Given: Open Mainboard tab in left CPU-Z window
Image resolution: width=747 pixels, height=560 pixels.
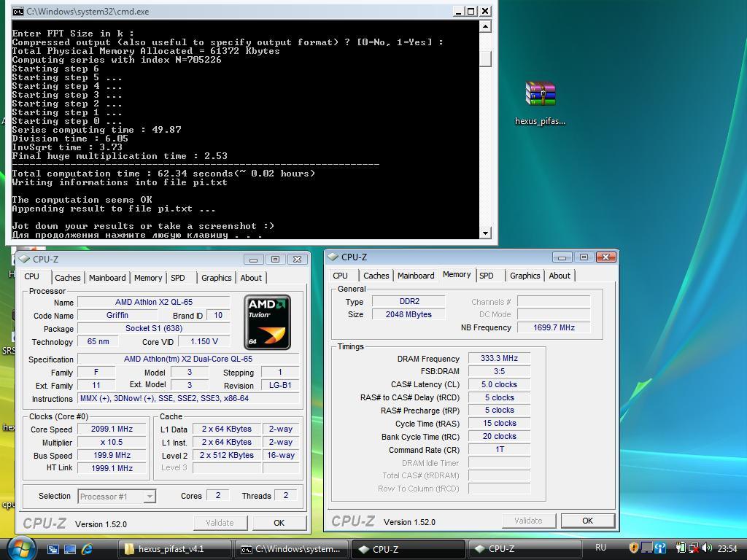Looking at the screenshot, I should coord(107,278).
